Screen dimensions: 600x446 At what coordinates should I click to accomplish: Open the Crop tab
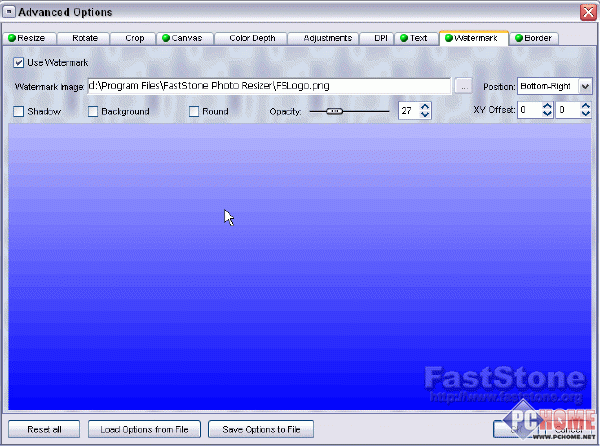[134, 38]
